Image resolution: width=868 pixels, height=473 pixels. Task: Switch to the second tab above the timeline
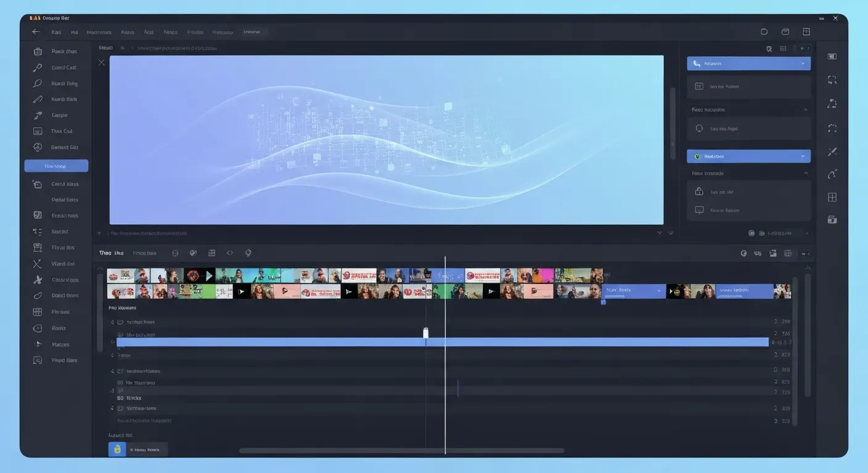145,253
